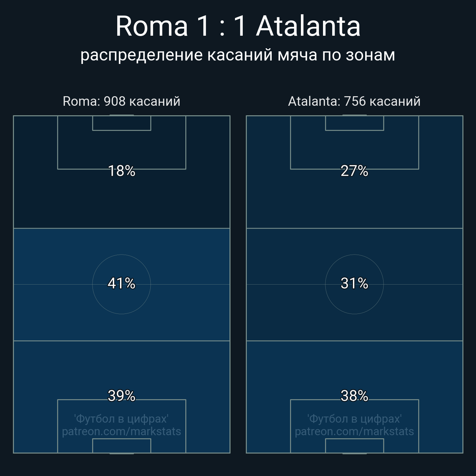476x476 pixels.
Task: Click Roma's 39% defensive third label
Action: [x=121, y=396]
